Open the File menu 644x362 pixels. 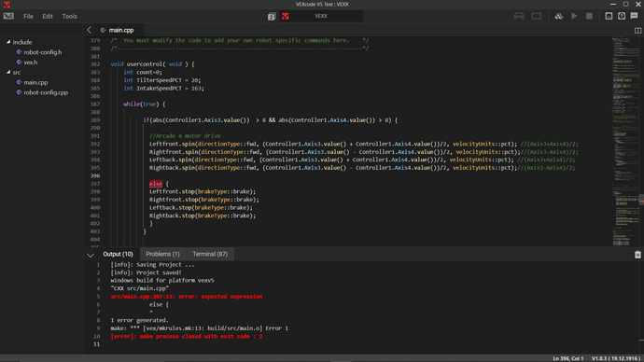(28, 17)
